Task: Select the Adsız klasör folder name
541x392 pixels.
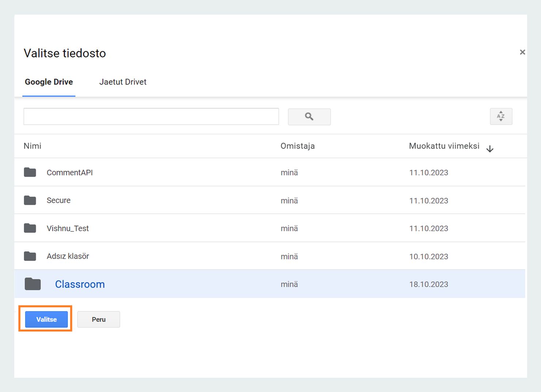Action: tap(68, 256)
